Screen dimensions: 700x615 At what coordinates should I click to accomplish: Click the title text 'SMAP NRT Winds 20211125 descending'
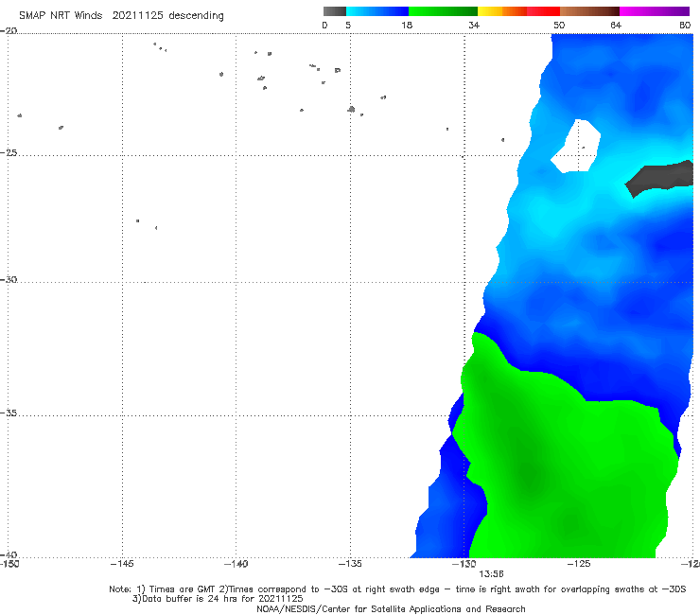coord(121,16)
